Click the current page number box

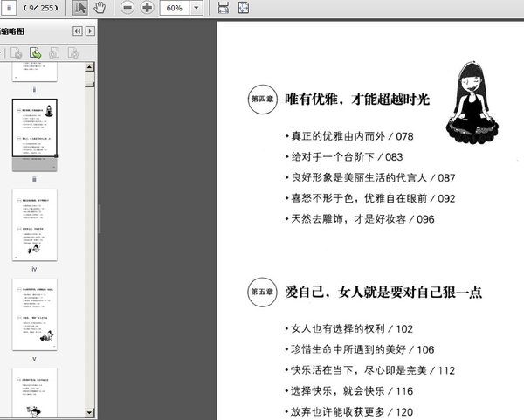pyautogui.click(x=9, y=8)
